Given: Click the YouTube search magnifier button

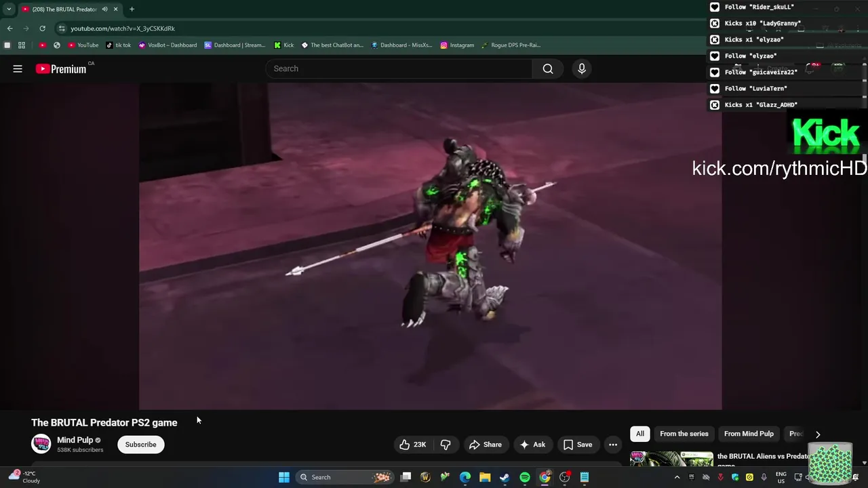Looking at the screenshot, I should (x=548, y=68).
